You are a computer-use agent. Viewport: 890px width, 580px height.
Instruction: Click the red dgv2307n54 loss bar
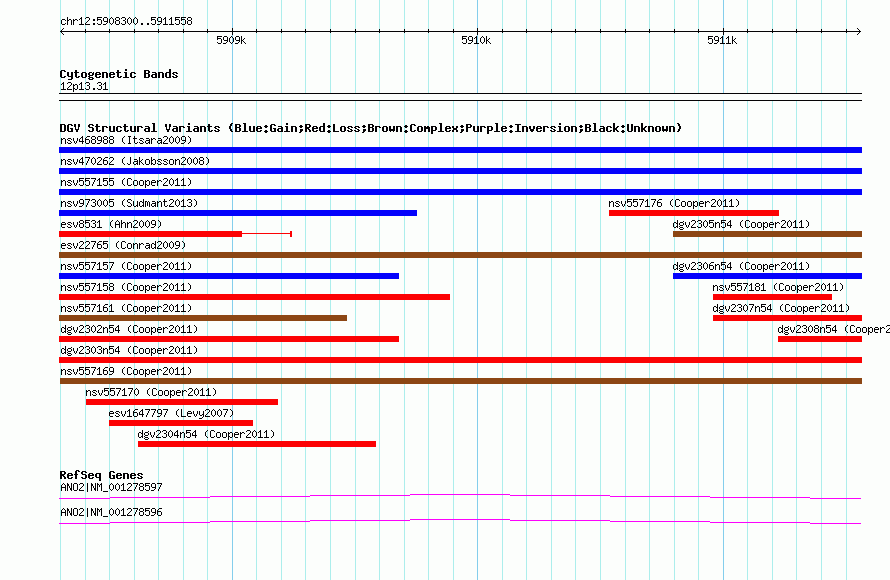[x=787, y=318]
